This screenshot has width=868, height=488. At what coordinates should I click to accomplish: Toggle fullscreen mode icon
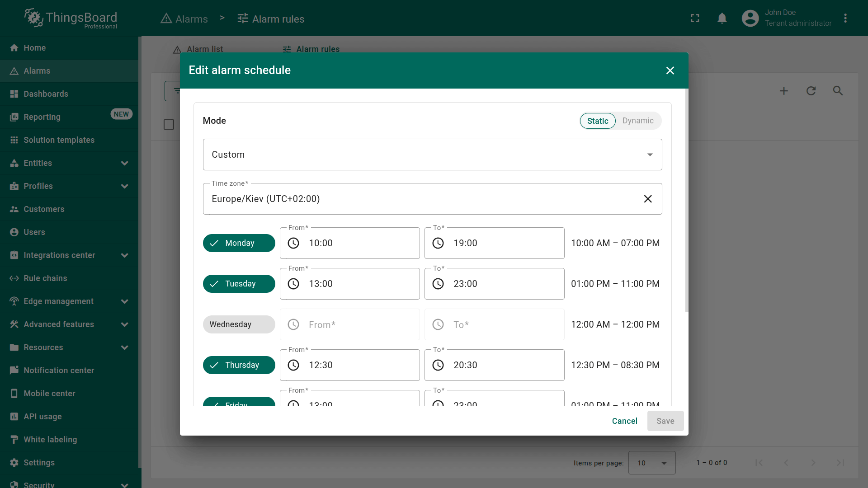695,18
